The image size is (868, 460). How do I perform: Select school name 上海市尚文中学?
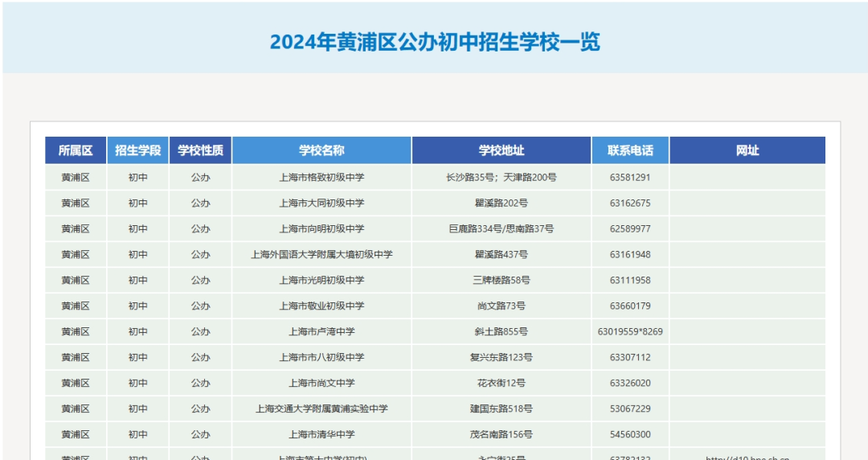[x=321, y=383]
